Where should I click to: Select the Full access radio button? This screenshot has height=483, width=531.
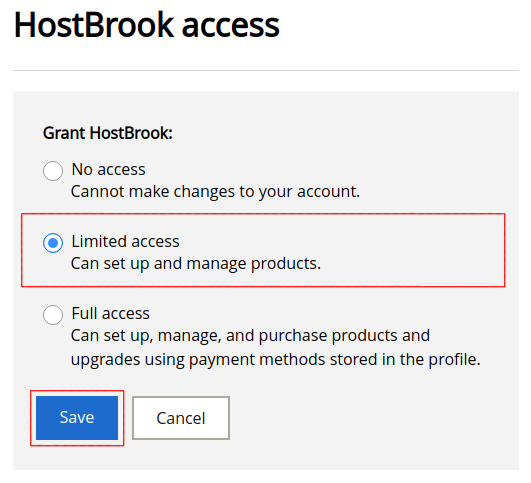[x=53, y=315]
